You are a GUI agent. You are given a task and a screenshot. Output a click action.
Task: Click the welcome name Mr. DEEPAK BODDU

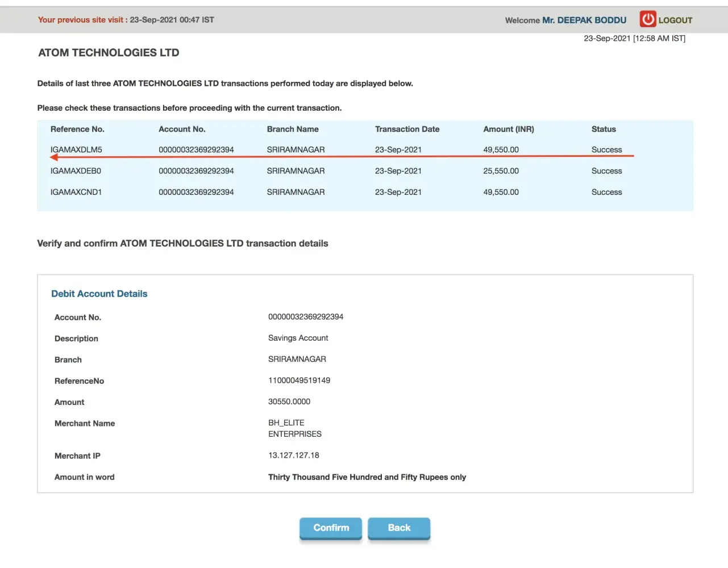click(x=584, y=20)
